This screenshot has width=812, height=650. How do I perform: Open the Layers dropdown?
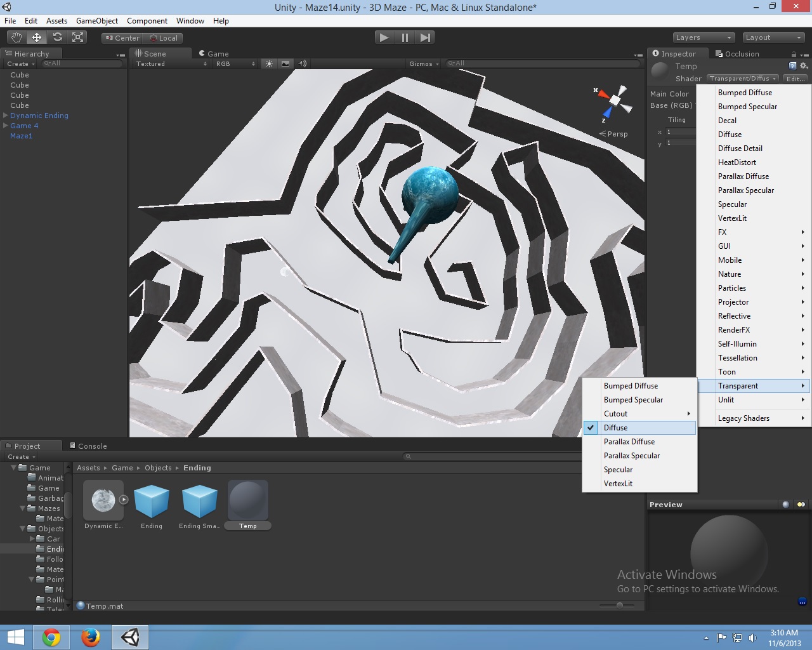pos(704,38)
